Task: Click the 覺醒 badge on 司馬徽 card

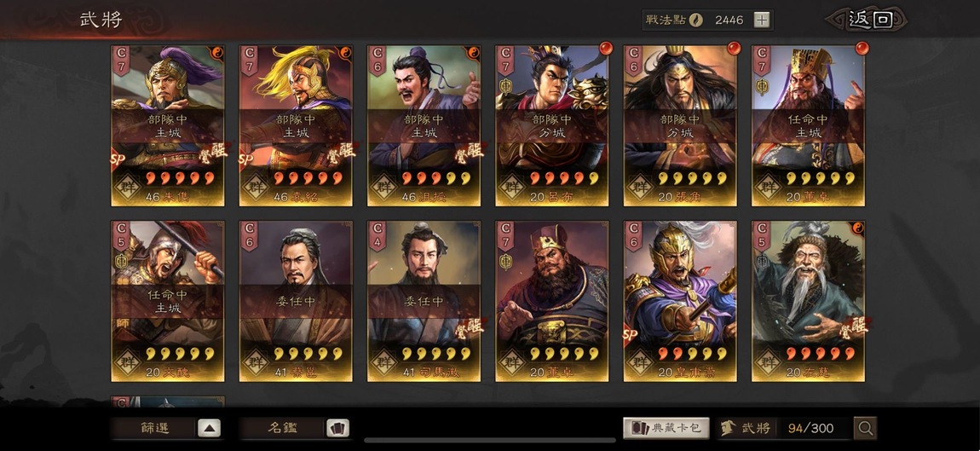Action: coord(468,327)
